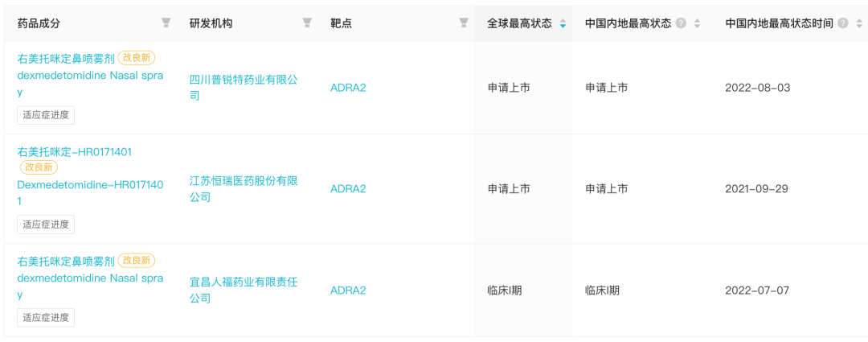This screenshot has height=342, width=868.
Task: Sort by 中国内地最高状态时间 arrow icon
Action: coord(858,23)
